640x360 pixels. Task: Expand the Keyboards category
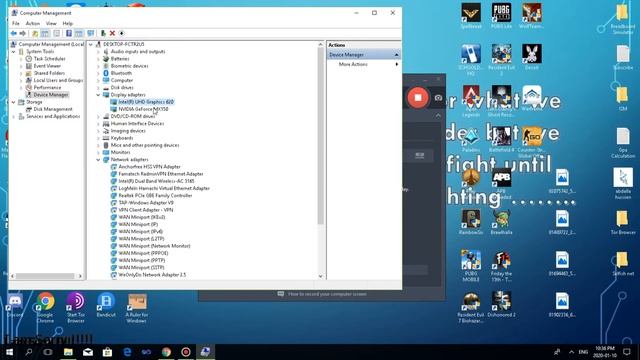tap(98, 138)
